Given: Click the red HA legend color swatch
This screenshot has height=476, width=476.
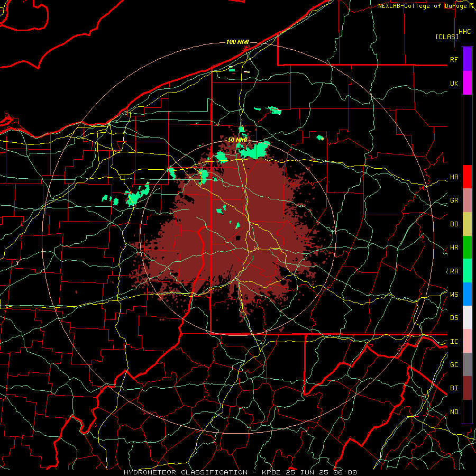Looking at the screenshot, I should point(467,177).
